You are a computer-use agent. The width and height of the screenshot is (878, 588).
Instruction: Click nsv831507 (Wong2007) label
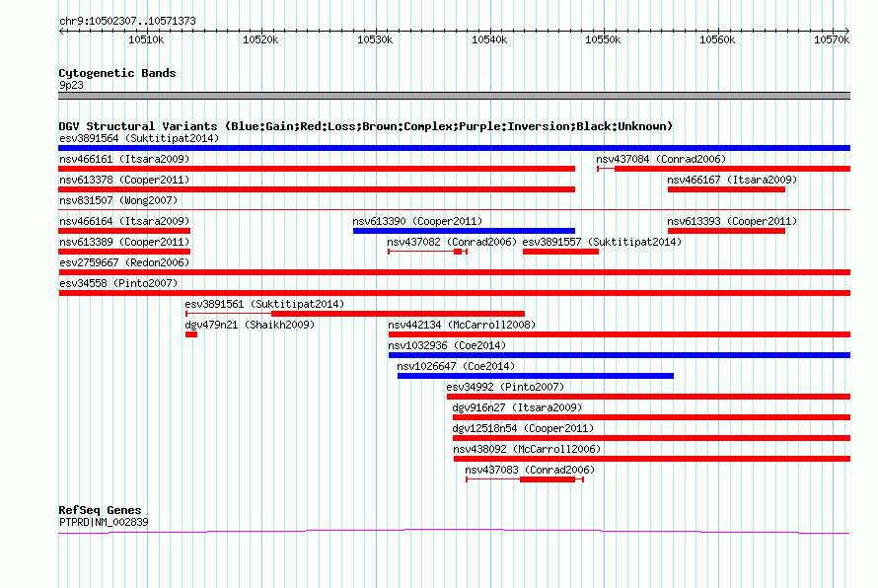(118, 200)
